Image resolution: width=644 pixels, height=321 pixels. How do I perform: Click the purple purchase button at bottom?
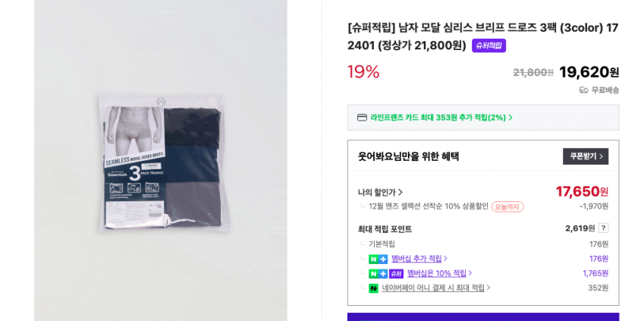point(483,317)
